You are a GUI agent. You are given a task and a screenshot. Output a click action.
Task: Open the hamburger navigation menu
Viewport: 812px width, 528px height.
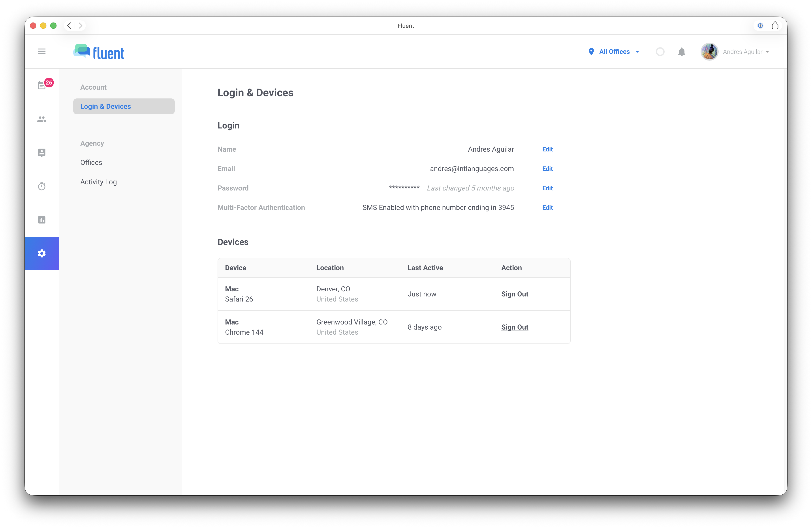42,51
